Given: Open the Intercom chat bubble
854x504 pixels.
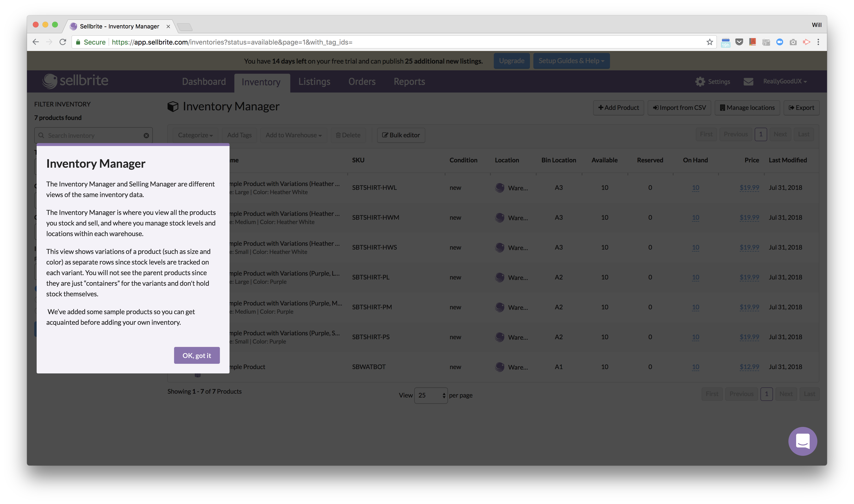Looking at the screenshot, I should (x=803, y=441).
